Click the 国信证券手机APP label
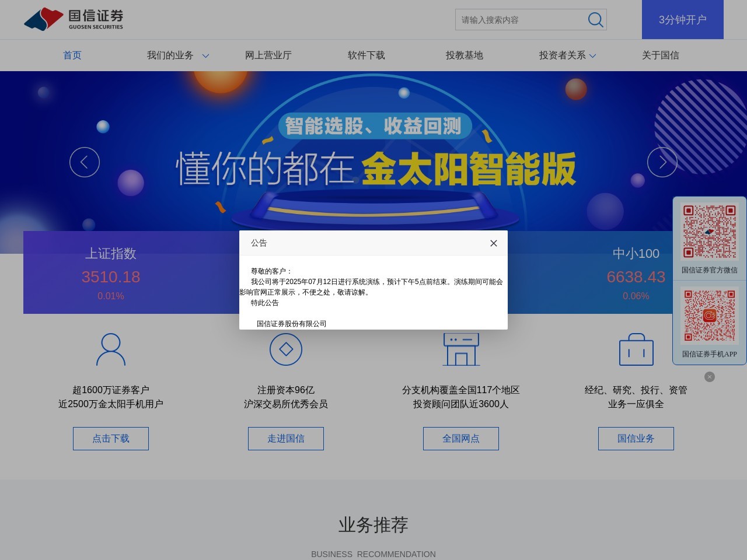This screenshot has height=560, width=747. click(x=710, y=354)
